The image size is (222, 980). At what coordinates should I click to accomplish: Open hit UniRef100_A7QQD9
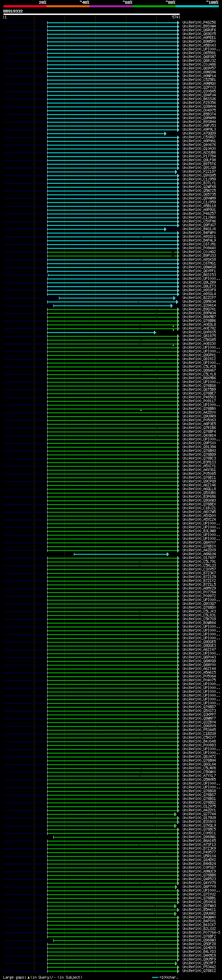pos(199,133)
